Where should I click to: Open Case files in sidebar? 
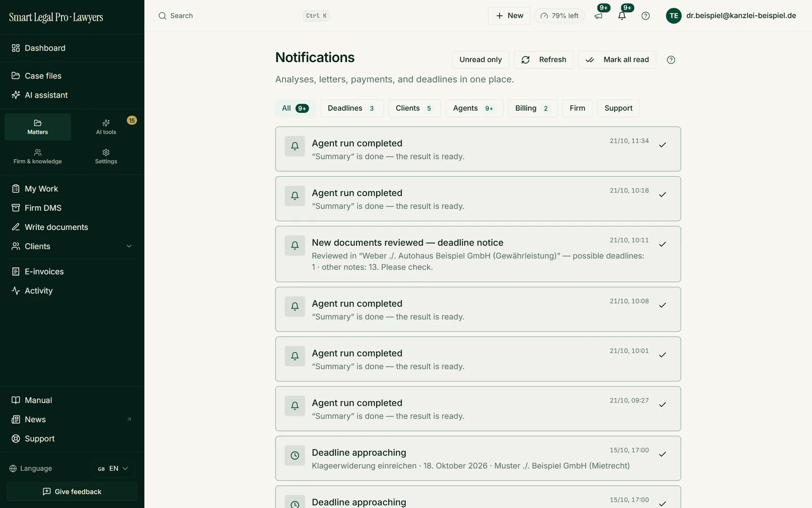tap(72, 76)
